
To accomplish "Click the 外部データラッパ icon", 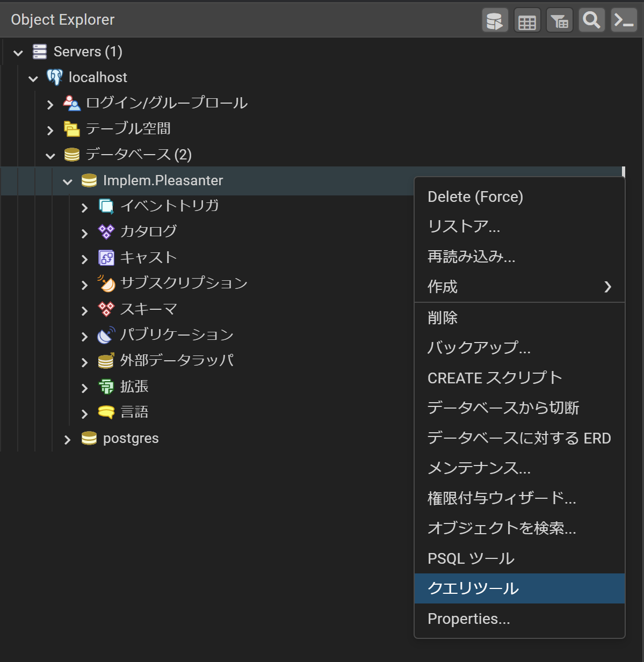I will [106, 361].
